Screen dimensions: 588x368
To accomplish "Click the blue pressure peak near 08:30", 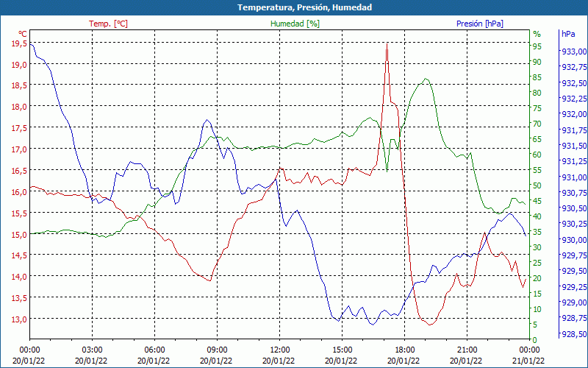I will pyautogui.click(x=207, y=120).
